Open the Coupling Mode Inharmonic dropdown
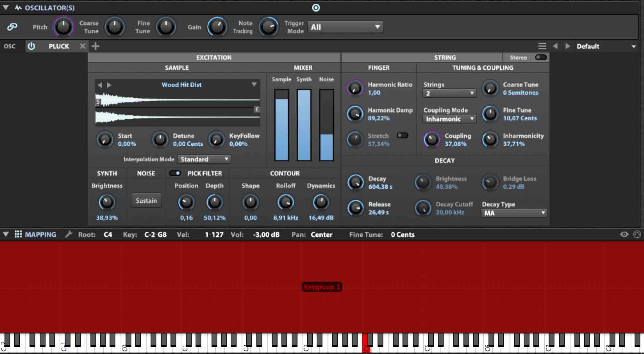This screenshot has width=644, height=354. [x=449, y=119]
